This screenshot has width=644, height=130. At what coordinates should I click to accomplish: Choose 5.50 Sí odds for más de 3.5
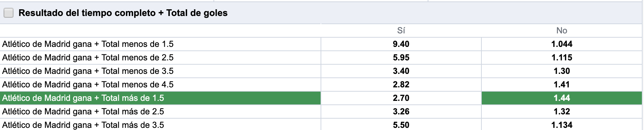point(401,125)
